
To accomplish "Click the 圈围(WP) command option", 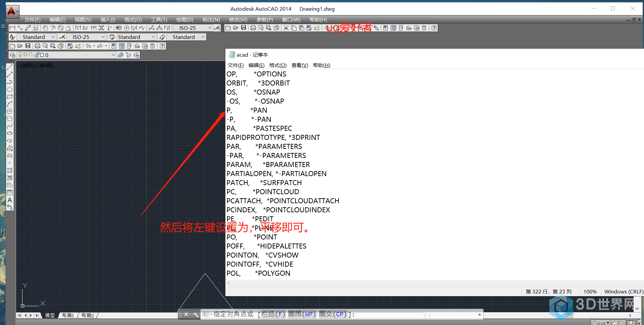I will click(302, 314).
